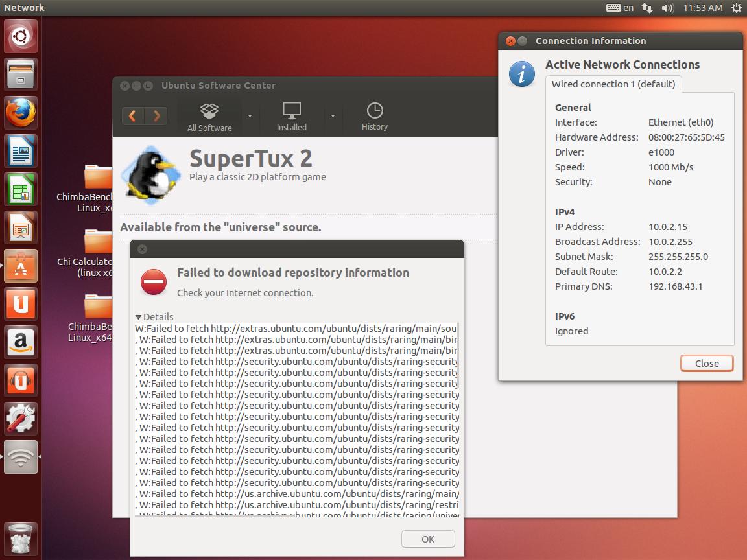Image resolution: width=747 pixels, height=560 pixels.
Task: Click the keyboard layout en indicator
Action: tap(620, 8)
